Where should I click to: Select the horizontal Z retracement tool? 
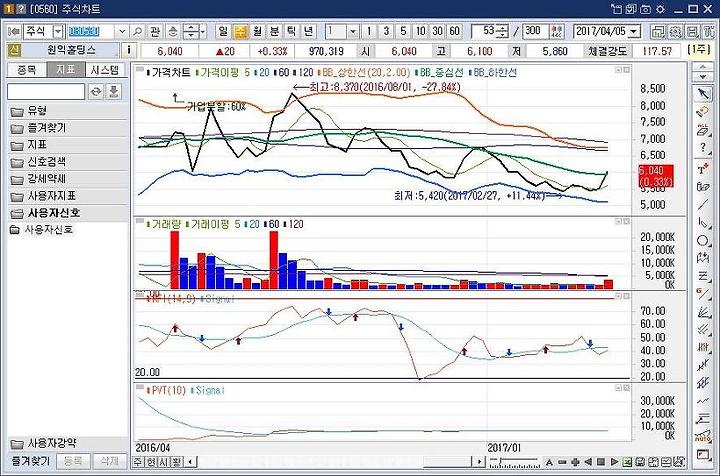(703, 276)
